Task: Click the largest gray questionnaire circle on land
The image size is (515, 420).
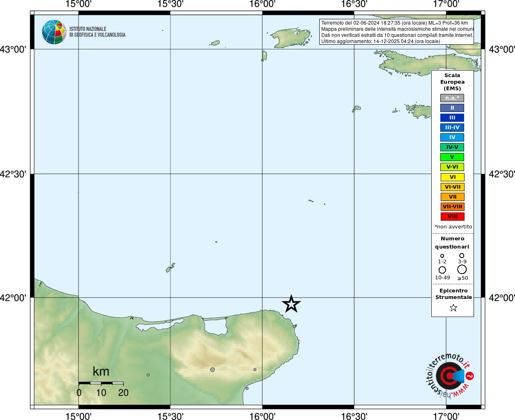Action: [x=213, y=370]
